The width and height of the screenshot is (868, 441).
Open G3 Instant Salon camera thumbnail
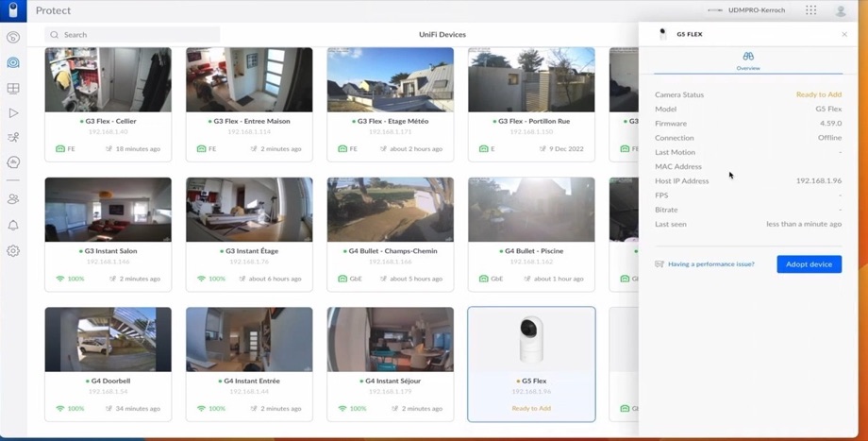click(x=108, y=210)
